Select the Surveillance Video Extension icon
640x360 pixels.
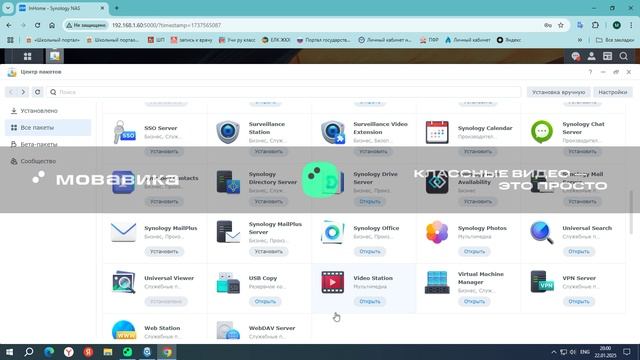pos(333,132)
